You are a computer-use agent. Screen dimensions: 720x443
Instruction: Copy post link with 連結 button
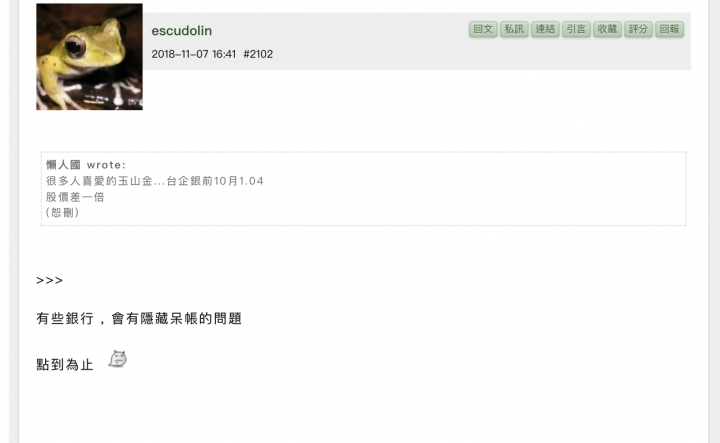coord(545,29)
